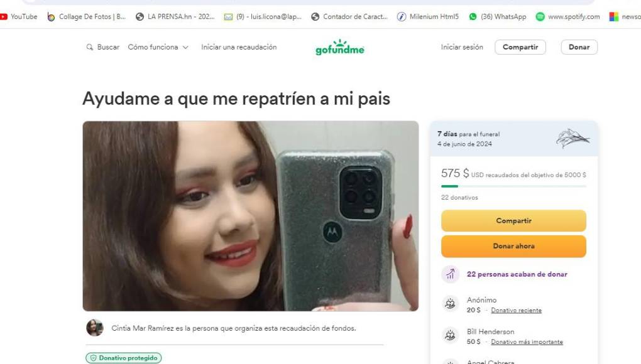Viewport: 641px width, 364px height.
Task: Open the Iniciar una recaudación menu item
Action: (239, 47)
